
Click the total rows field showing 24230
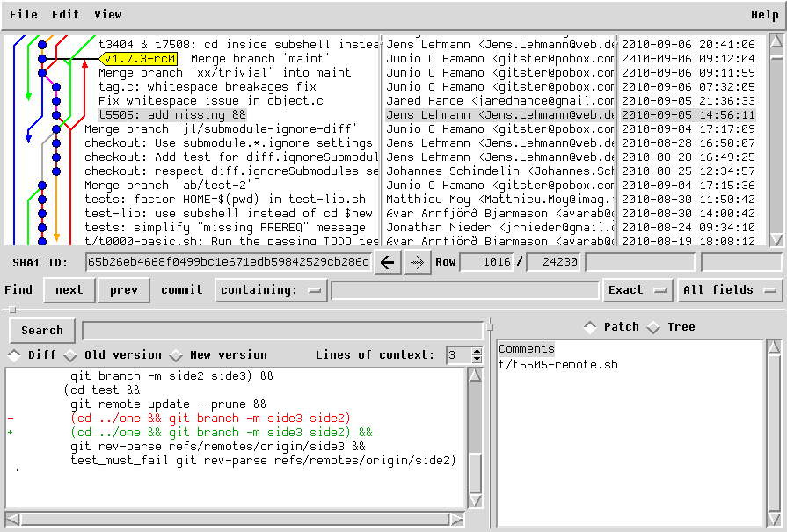point(553,262)
